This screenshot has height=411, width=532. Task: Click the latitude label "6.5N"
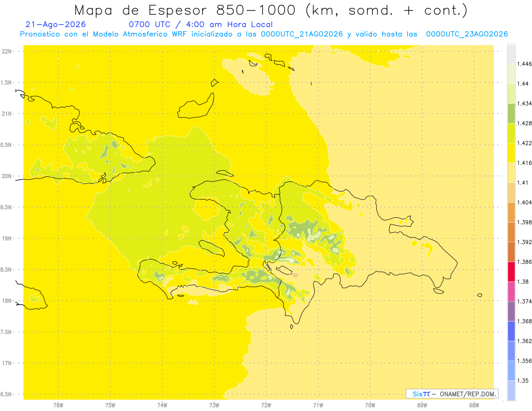pos(7,394)
